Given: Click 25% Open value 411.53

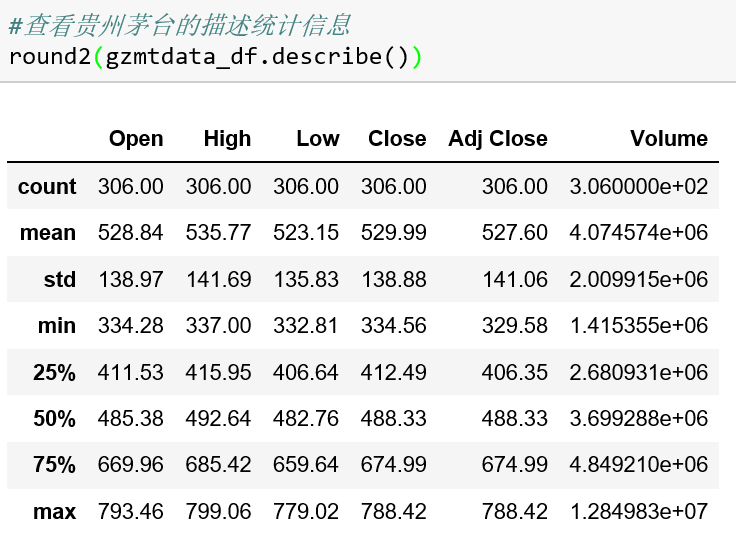Looking at the screenshot, I should (130, 372).
